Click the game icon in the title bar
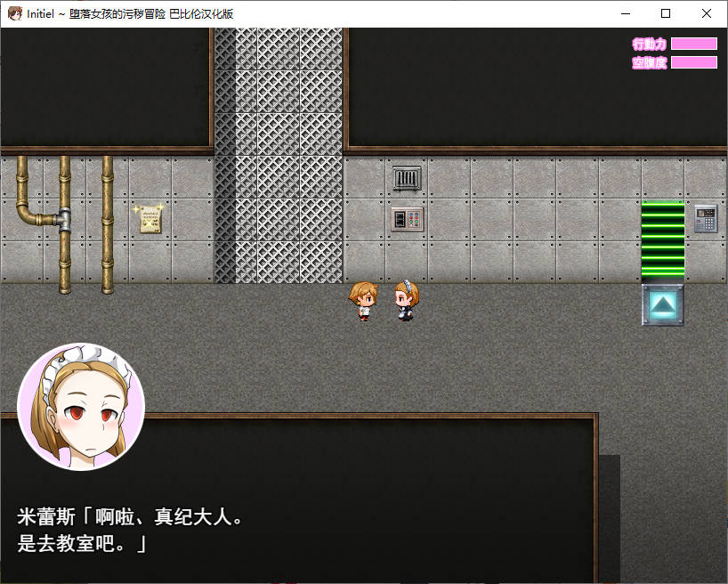The width and height of the screenshot is (728, 584). tap(13, 13)
